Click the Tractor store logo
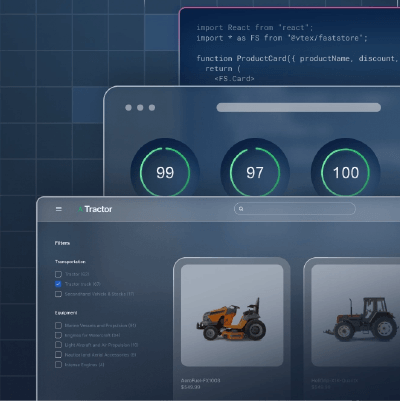The width and height of the screenshot is (400, 401). 95,209
